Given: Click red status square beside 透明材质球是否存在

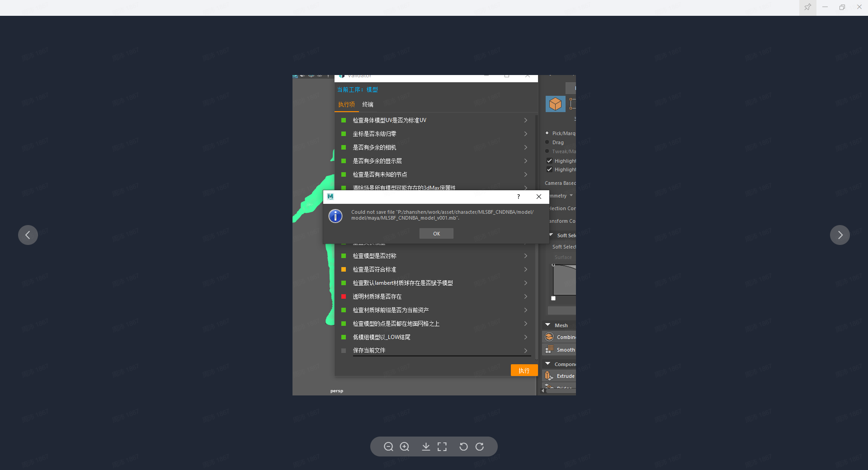Looking at the screenshot, I should pyautogui.click(x=344, y=296).
